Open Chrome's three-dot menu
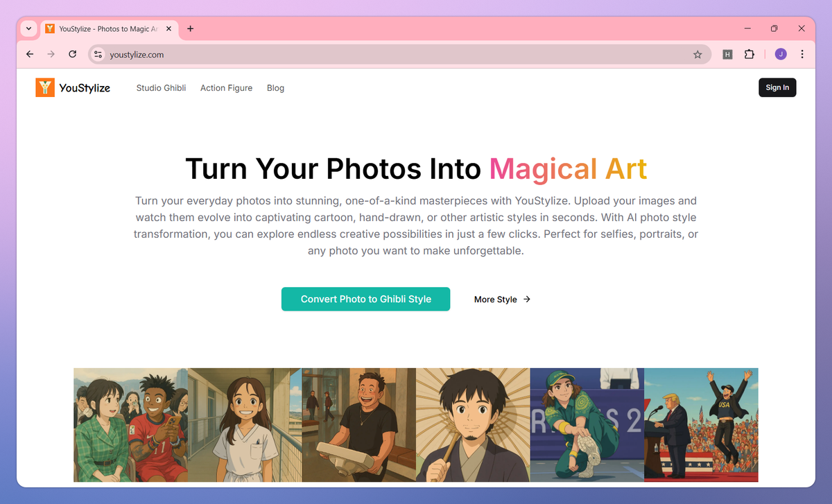The width and height of the screenshot is (832, 504). click(x=802, y=54)
